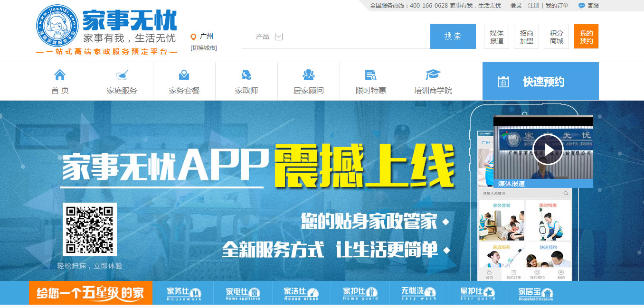Screen dimensions: 644x308
Task: Open the 培训商学院 navigation item
Action: coord(433,81)
